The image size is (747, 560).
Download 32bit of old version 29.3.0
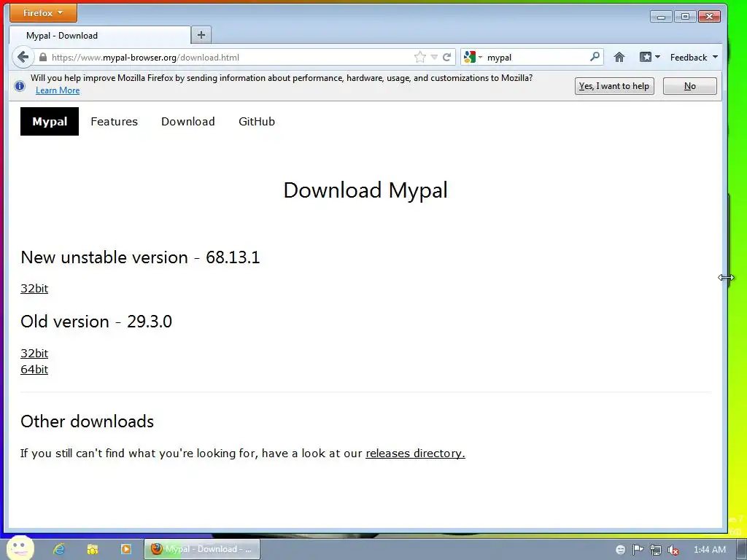coord(34,354)
